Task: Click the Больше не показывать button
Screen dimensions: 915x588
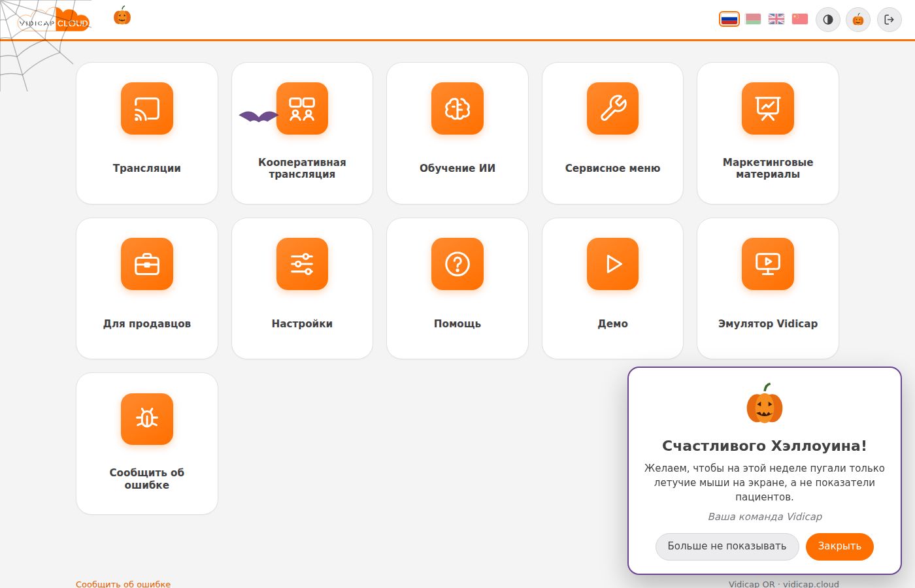Action: (x=727, y=546)
